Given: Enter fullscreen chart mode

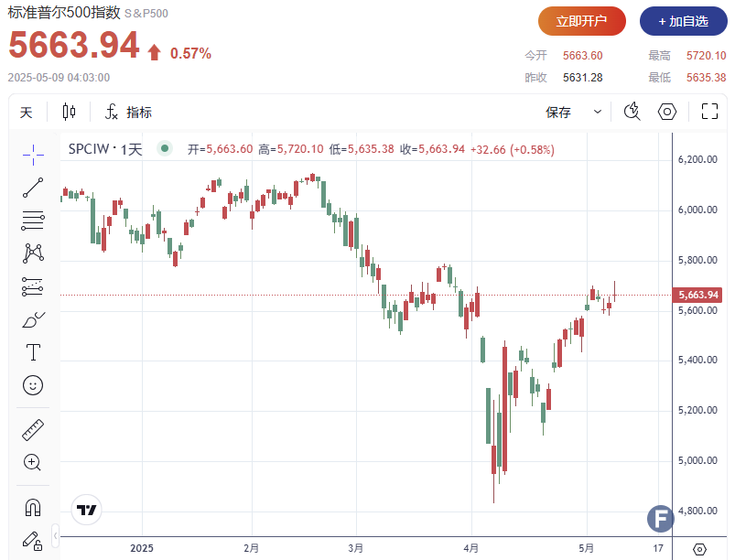Looking at the screenshot, I should (709, 112).
